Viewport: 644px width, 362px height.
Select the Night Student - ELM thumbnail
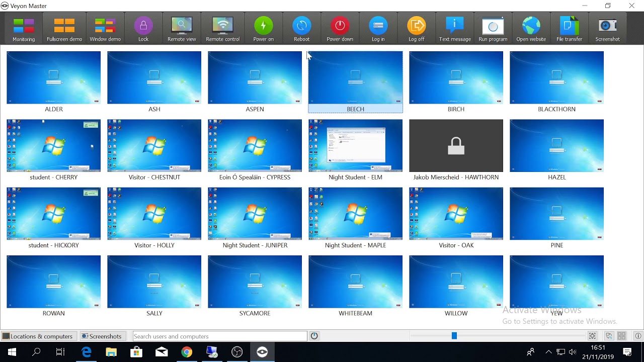tap(355, 146)
